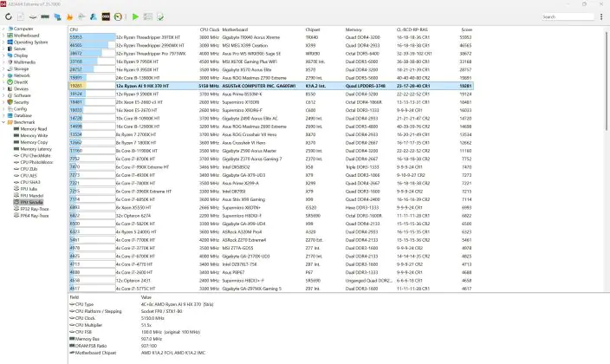Open the flame System Stability Test icon
This screenshot has width=610, height=364.
69,16
